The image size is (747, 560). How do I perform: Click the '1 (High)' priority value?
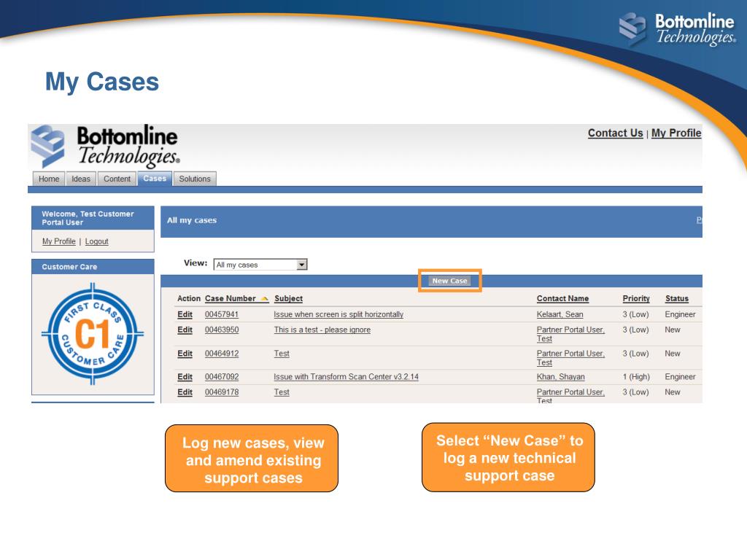tap(636, 377)
